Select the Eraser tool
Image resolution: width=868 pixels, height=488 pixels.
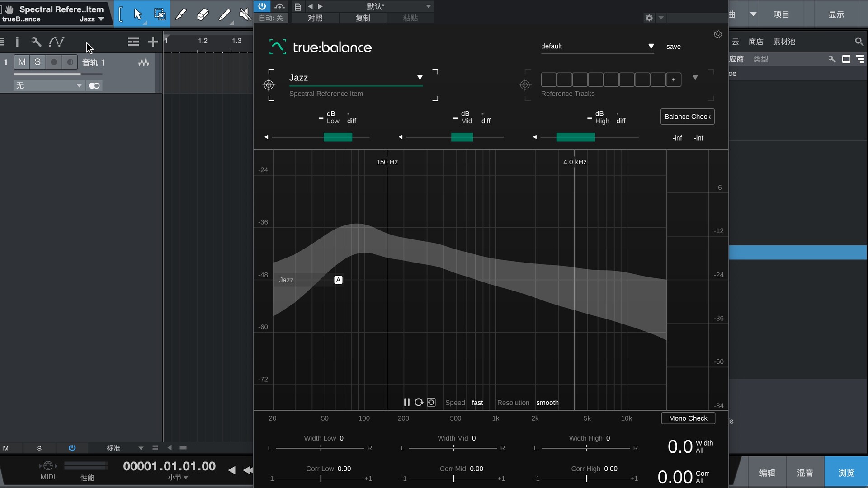[203, 14]
